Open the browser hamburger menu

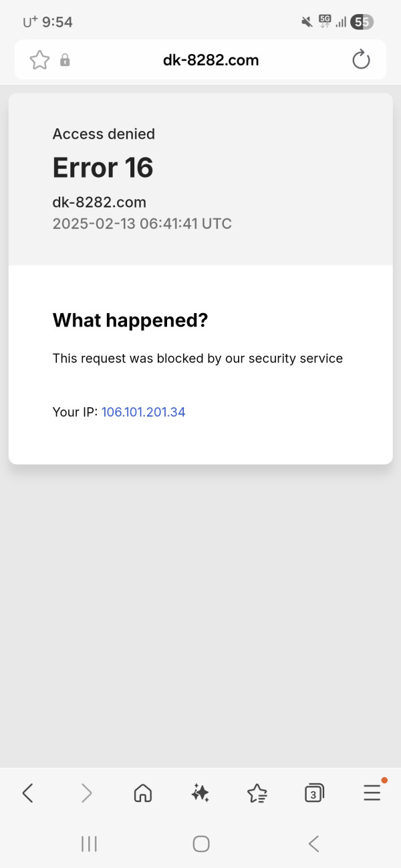tap(372, 793)
